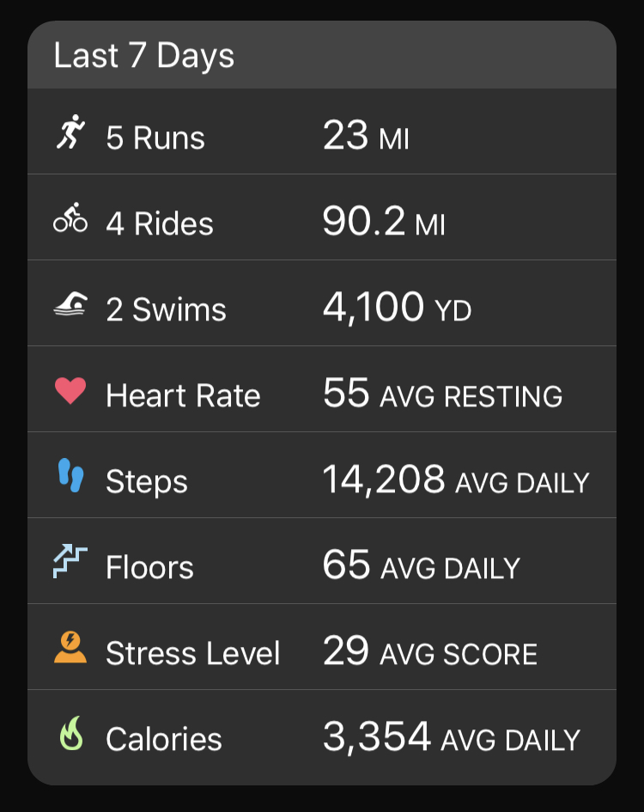Tap the staircase floors icon
The image size is (644, 812).
pos(70,563)
